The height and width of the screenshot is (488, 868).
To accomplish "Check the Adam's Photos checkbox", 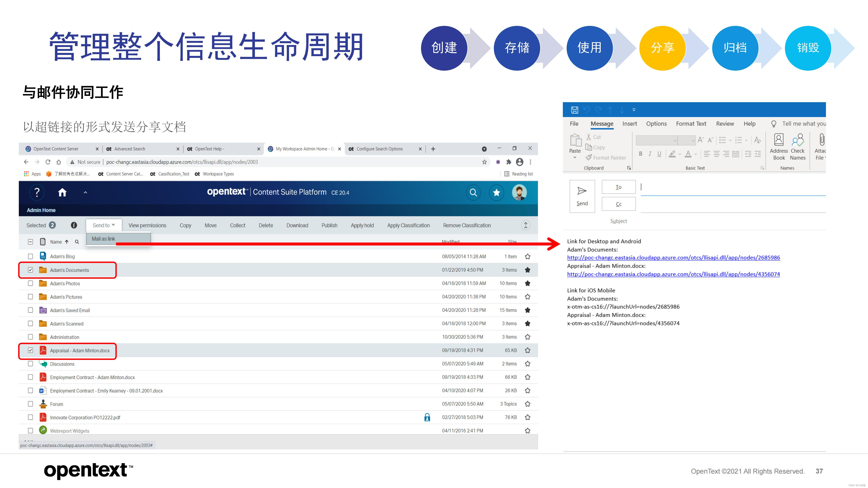I will [30, 284].
